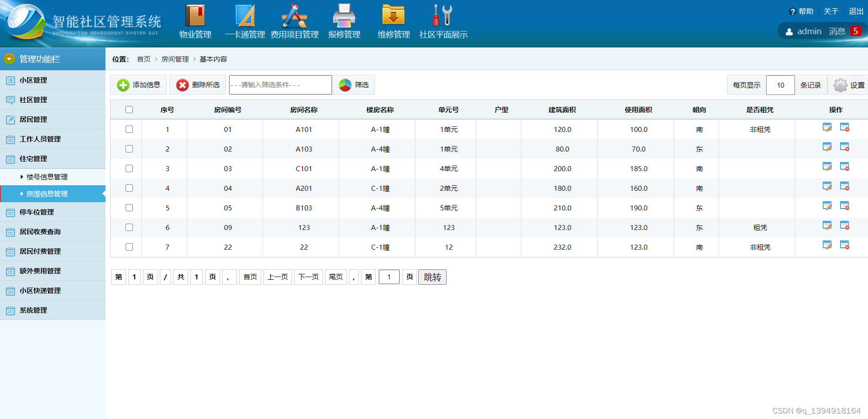Expand 社区管理 in the sidebar

coord(53,100)
